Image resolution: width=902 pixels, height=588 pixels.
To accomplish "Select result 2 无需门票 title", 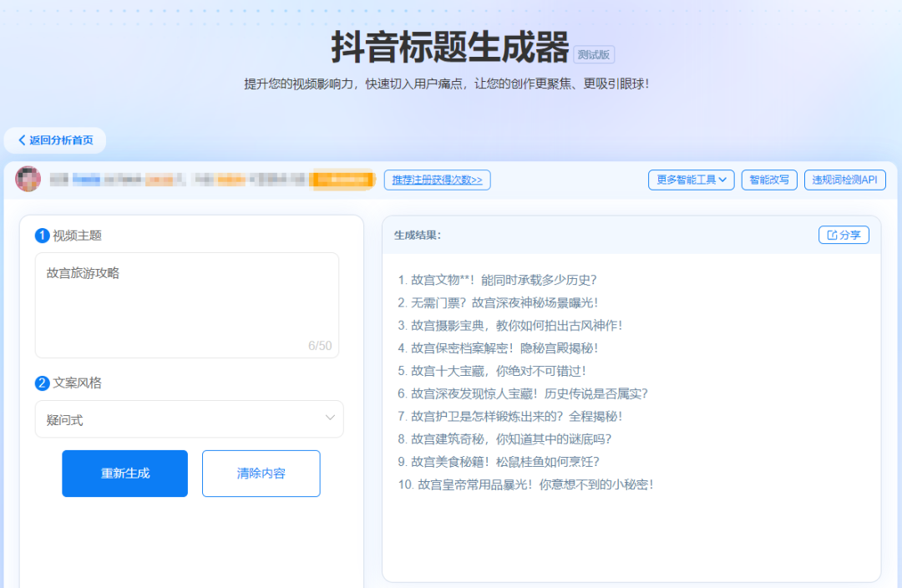I will coord(498,302).
